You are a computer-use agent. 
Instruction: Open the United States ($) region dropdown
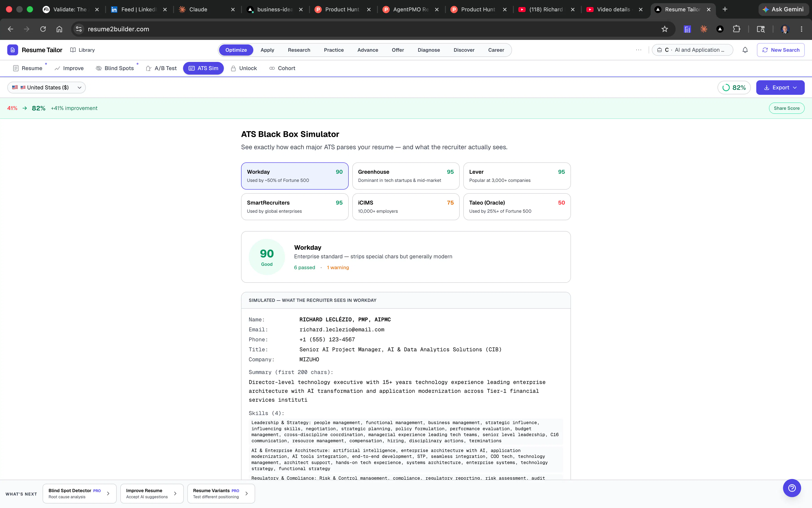coord(47,87)
